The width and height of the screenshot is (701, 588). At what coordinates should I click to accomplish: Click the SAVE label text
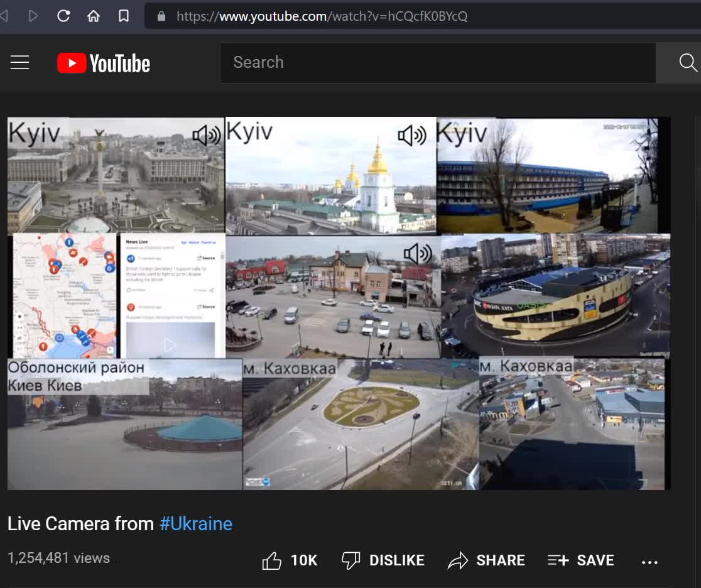click(x=595, y=560)
